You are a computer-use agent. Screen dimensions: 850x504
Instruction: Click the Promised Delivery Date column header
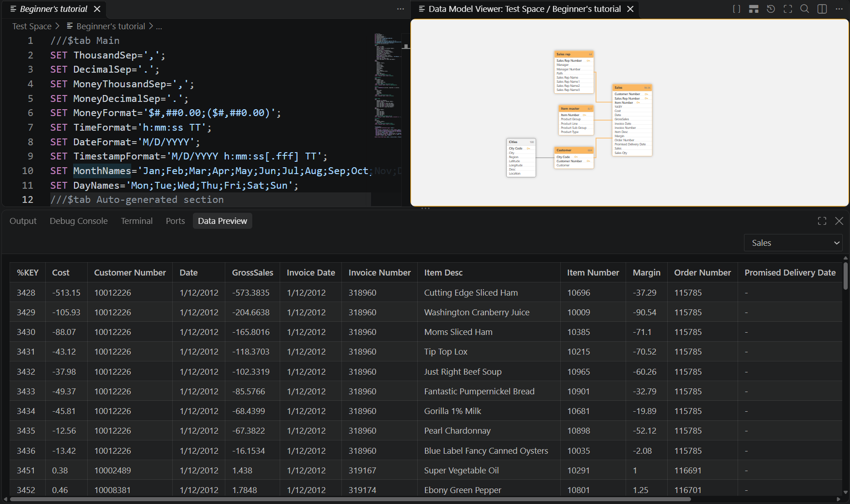click(790, 273)
